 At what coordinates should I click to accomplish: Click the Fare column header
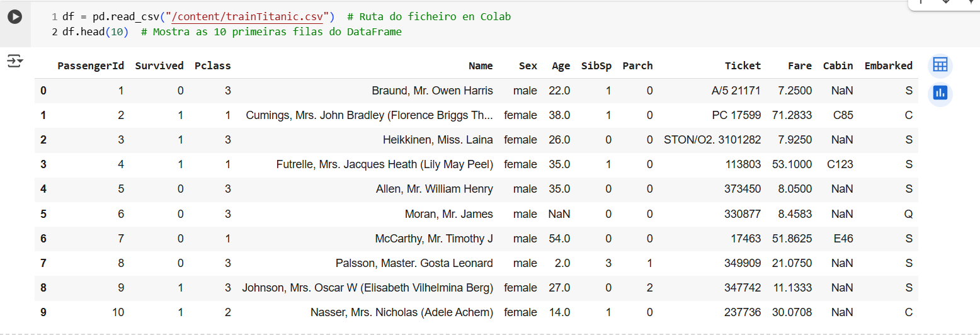[x=800, y=65]
